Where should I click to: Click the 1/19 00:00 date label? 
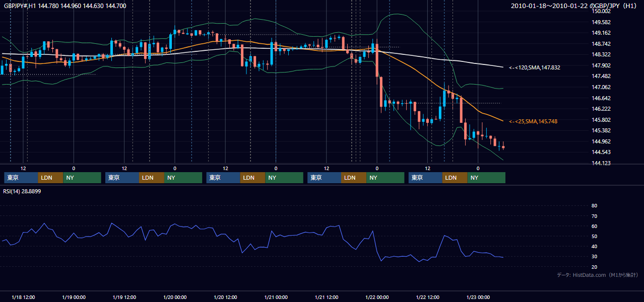tap(74, 297)
